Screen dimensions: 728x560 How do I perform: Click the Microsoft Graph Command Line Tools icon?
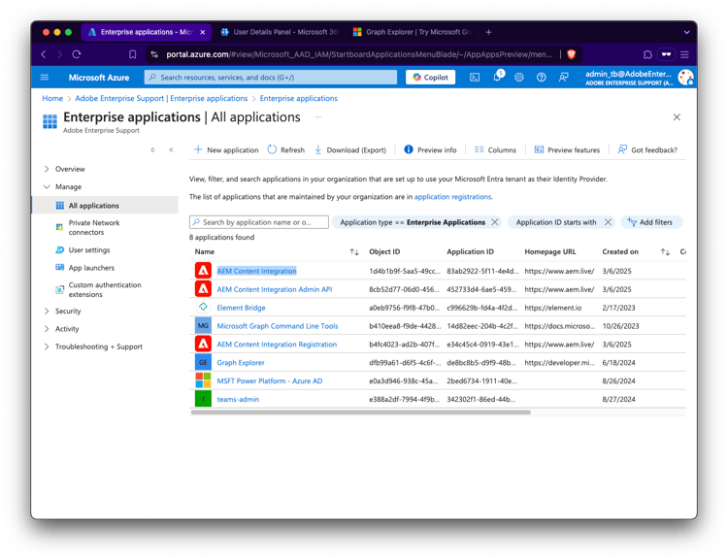click(x=203, y=325)
